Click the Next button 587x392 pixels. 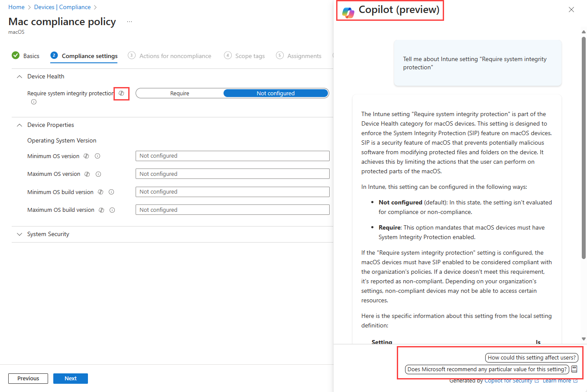[x=71, y=379]
